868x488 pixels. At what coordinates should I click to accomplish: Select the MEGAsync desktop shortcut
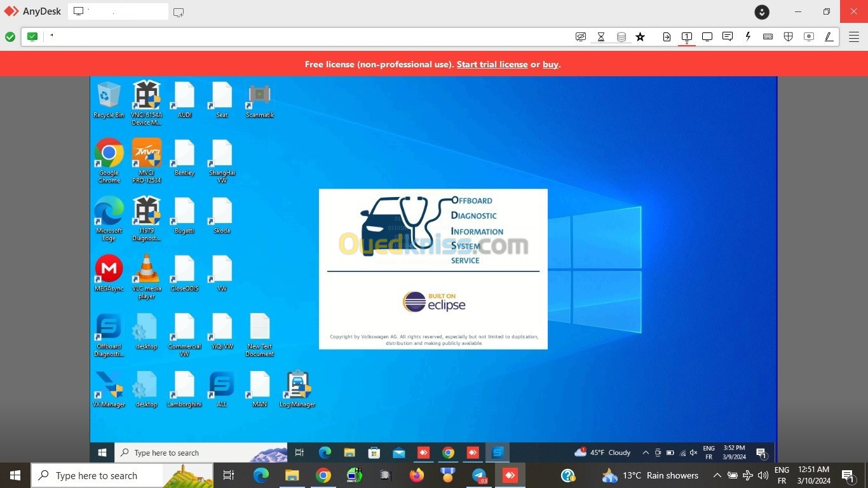109,273
